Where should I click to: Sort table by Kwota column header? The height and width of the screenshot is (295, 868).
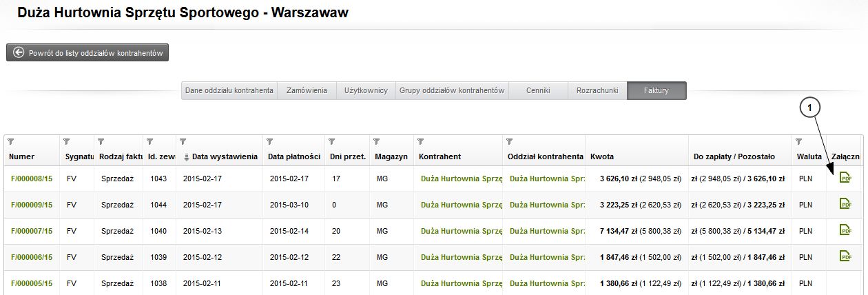pos(602,156)
